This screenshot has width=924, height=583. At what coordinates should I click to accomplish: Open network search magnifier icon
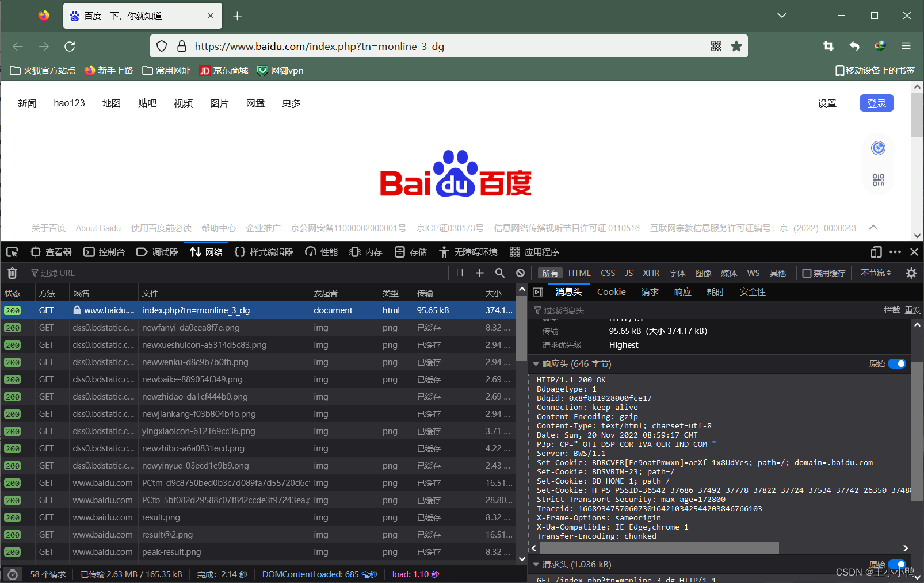[500, 273]
